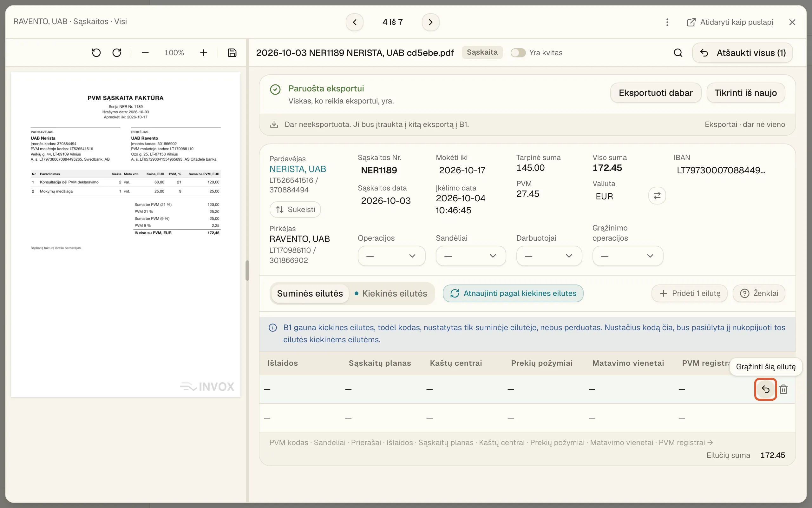Expand the Grąžinimo operacijos dropdown
The width and height of the screenshot is (812, 508).
[627, 256]
